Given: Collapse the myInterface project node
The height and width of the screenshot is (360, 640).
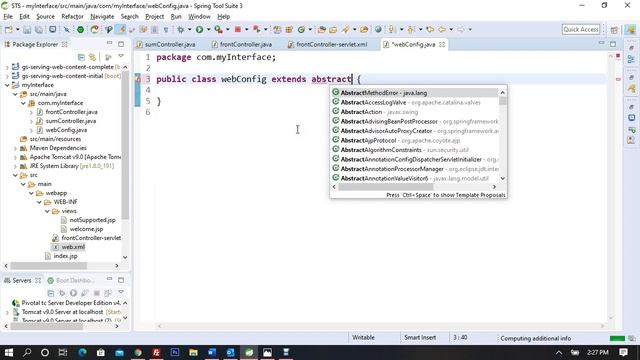Looking at the screenshot, I should point(7,85).
